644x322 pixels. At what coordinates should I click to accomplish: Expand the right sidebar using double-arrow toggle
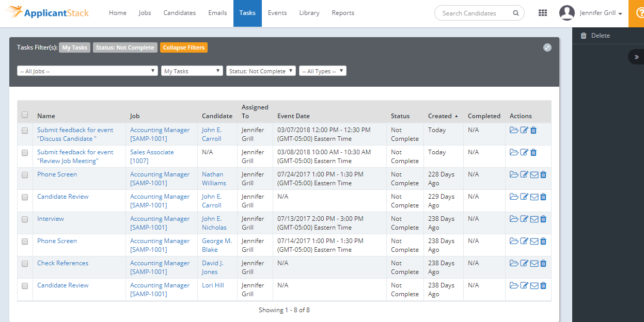(636, 57)
